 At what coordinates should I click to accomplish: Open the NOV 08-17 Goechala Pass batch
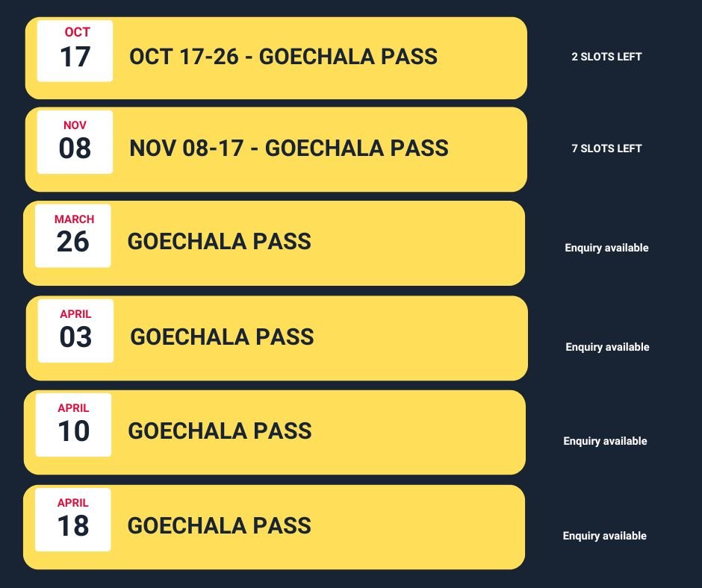click(x=276, y=149)
